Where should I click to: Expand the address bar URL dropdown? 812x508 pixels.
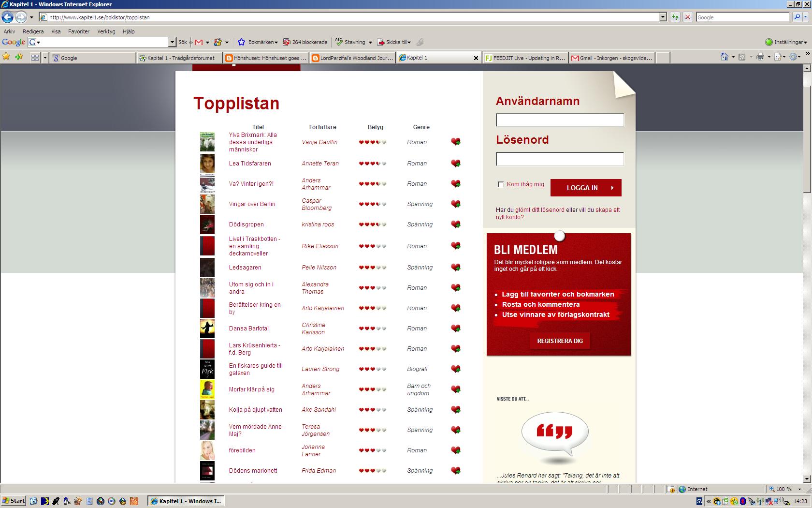[663, 17]
